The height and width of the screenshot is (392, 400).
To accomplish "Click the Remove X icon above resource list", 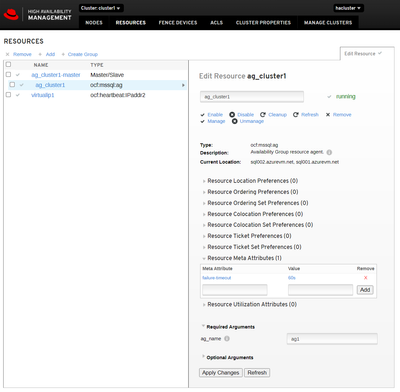I will pyautogui.click(x=8, y=54).
